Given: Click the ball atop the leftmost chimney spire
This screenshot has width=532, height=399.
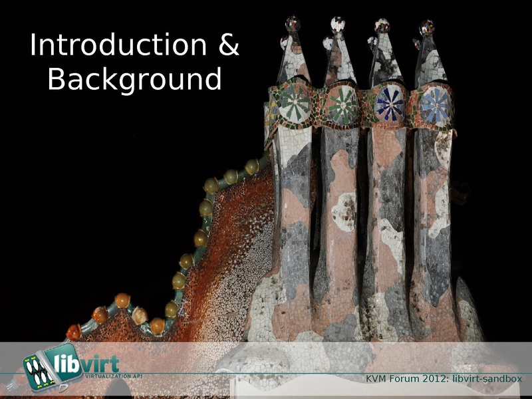Looking at the screenshot, I should click(x=293, y=24).
